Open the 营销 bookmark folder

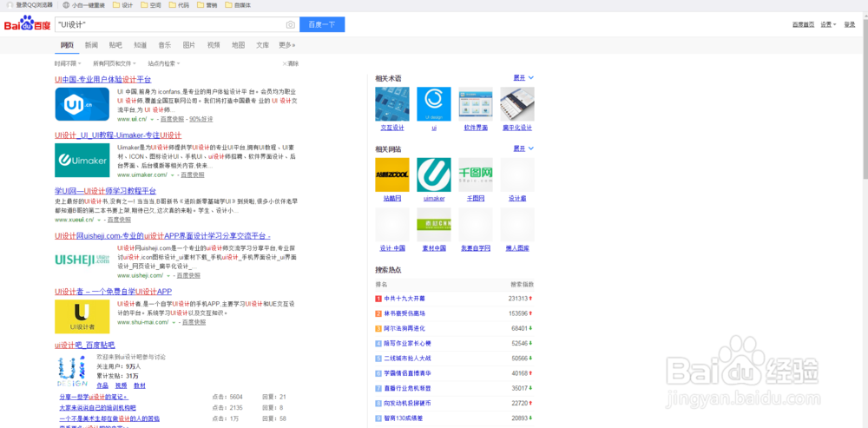point(207,5)
